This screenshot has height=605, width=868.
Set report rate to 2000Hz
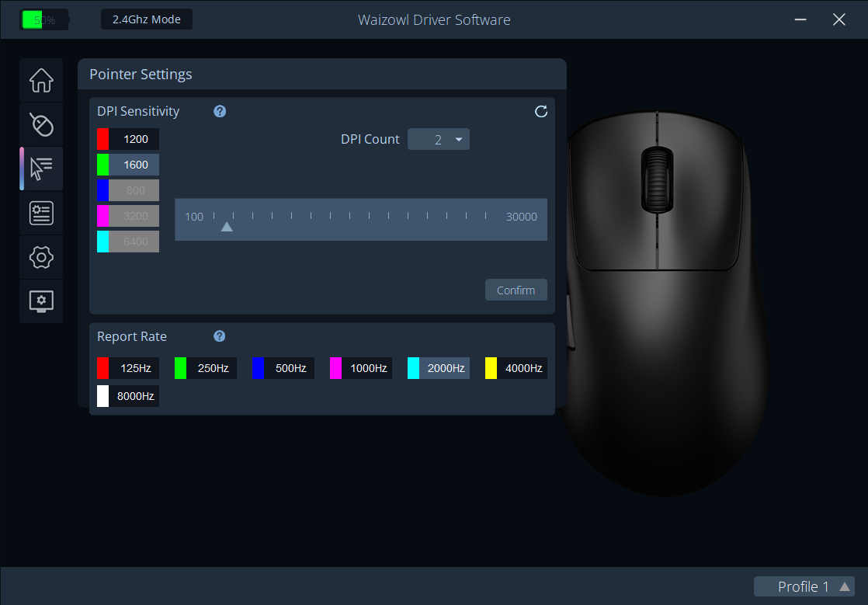click(439, 368)
